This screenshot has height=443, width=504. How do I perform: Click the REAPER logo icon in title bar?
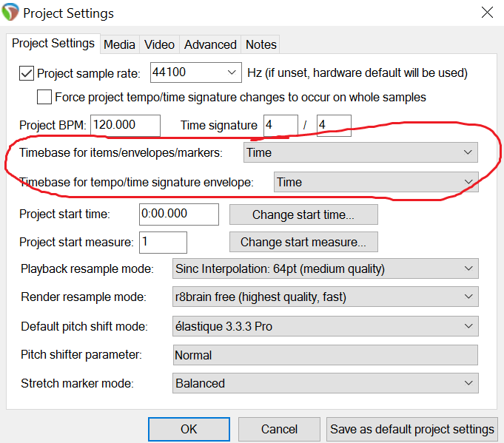pyautogui.click(x=11, y=13)
